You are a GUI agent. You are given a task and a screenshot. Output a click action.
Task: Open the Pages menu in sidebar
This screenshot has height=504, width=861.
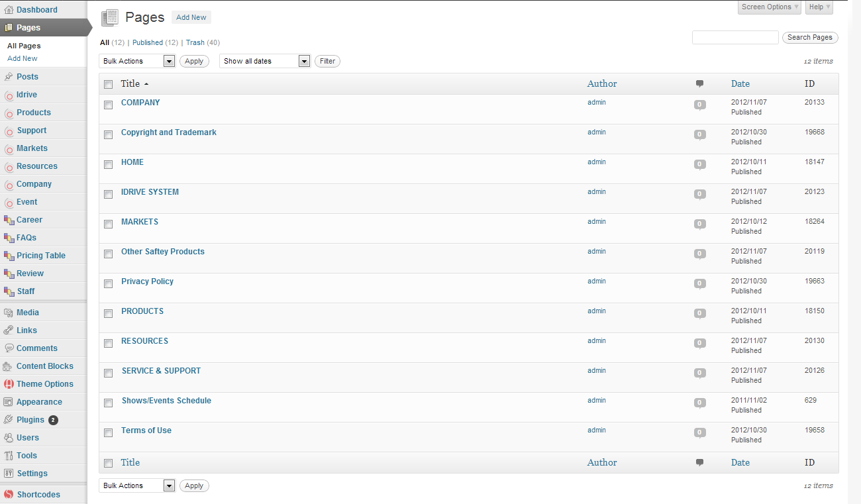(43, 28)
